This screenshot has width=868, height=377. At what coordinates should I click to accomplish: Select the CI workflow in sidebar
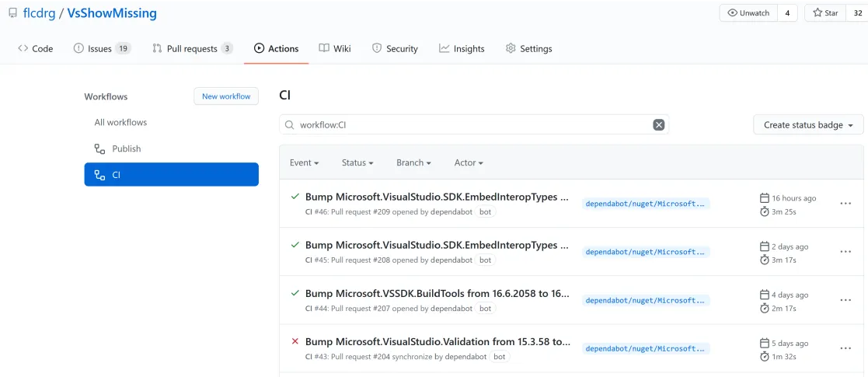[171, 174]
